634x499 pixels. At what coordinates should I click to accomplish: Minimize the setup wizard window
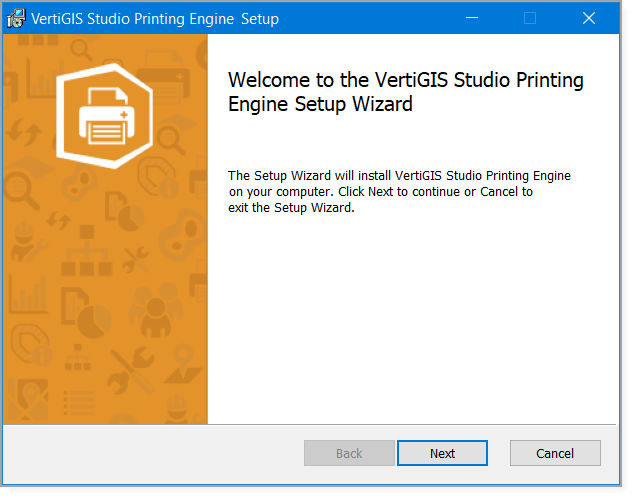tap(471, 18)
